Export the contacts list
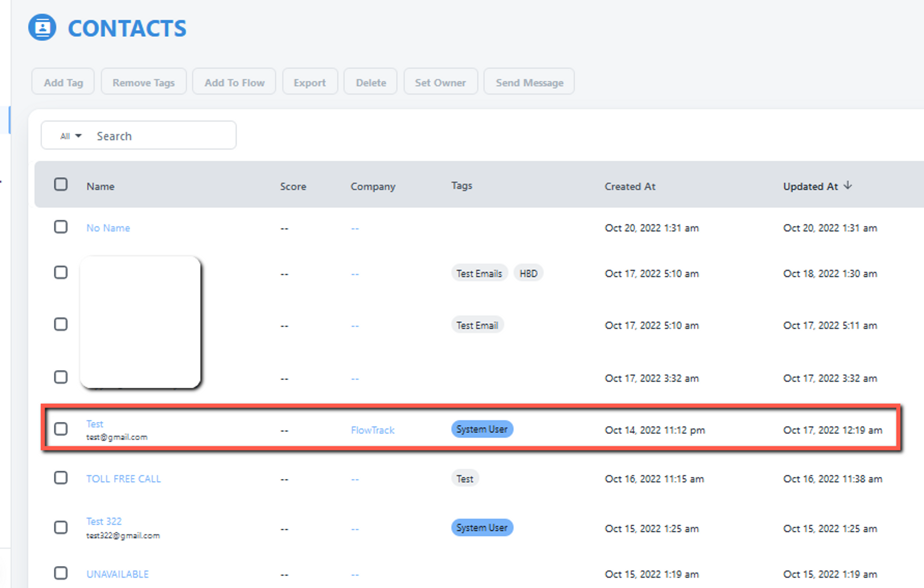Viewport: 924px width, 588px height. tap(309, 83)
